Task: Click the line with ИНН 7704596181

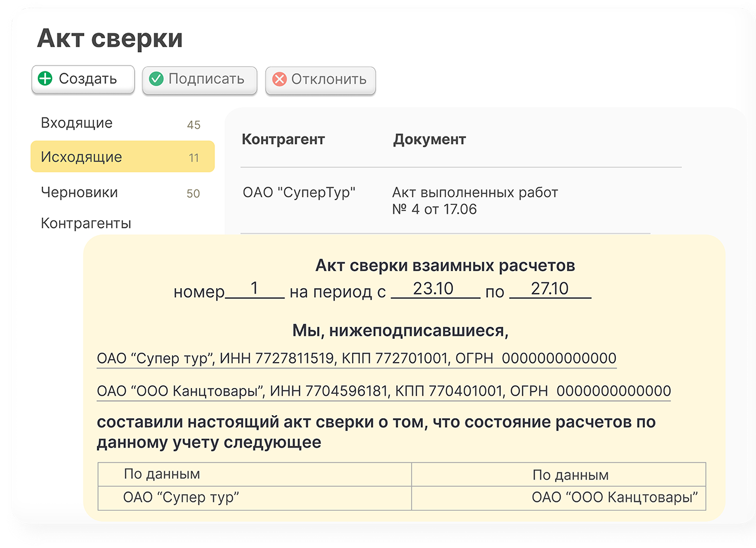Action: (384, 391)
